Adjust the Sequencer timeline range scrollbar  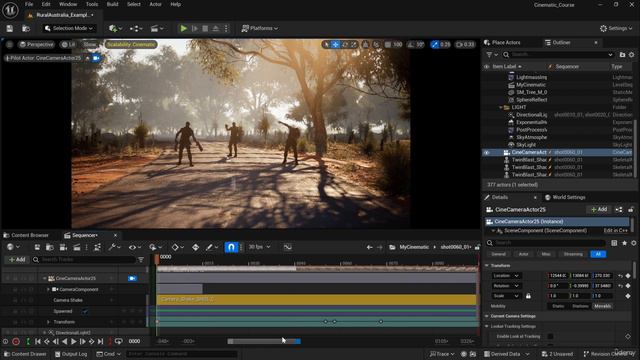click(264, 341)
